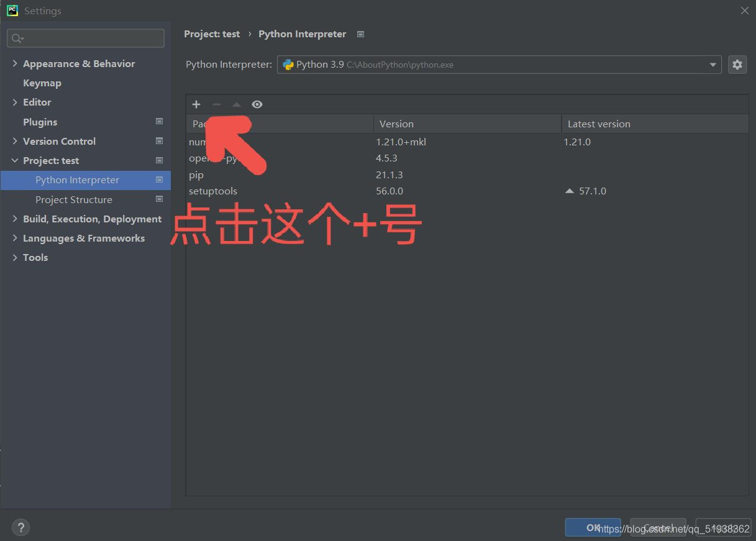Close the Settings window
The width and height of the screenshot is (756, 541).
click(x=745, y=11)
